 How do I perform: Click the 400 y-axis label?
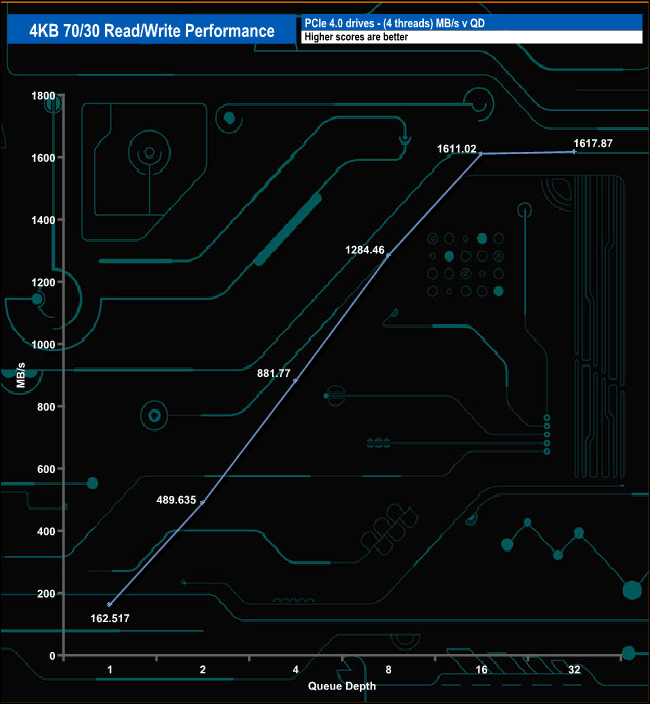[46, 531]
